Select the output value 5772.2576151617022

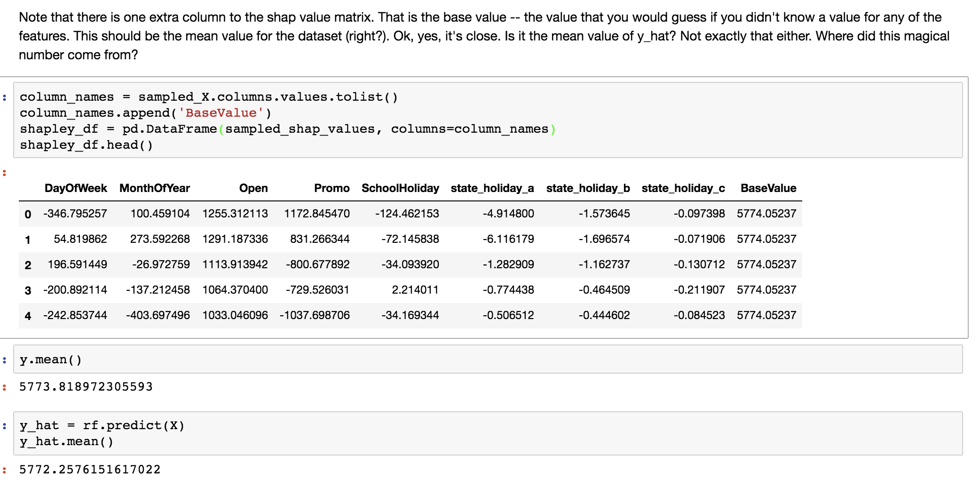click(88, 469)
